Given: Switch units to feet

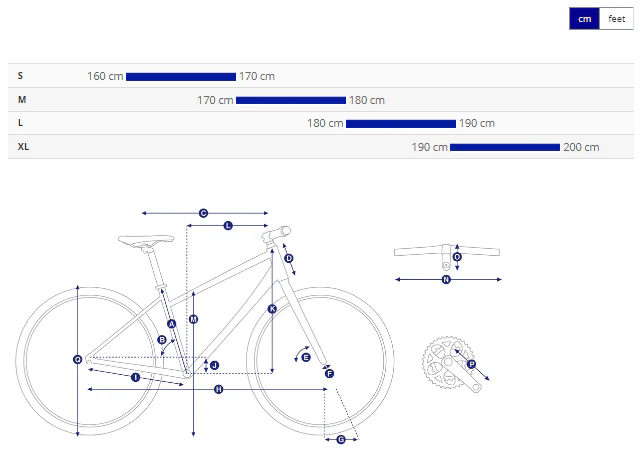Looking at the screenshot, I should [x=616, y=19].
